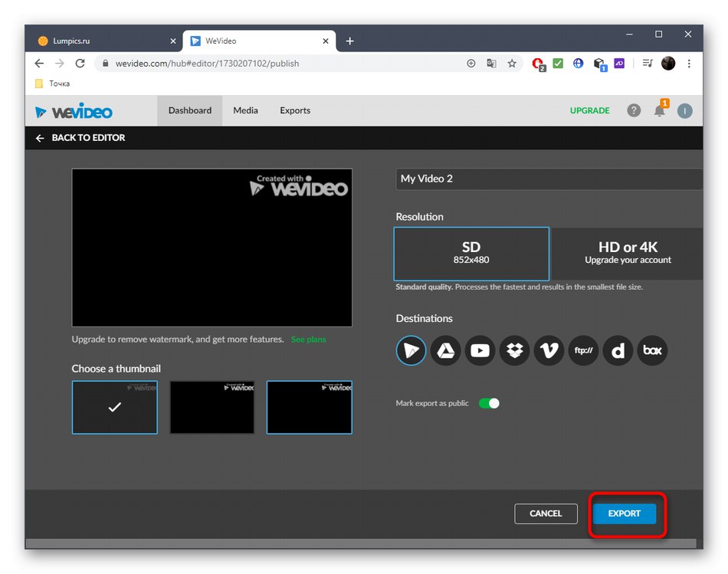Viewport: 728px width, 574px height.
Task: Toggle Mark export as public off
Action: [x=490, y=402]
